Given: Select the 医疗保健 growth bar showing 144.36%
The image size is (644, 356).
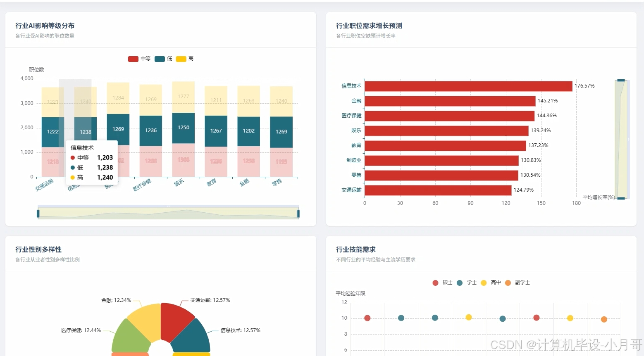Looking at the screenshot, I should [x=449, y=116].
